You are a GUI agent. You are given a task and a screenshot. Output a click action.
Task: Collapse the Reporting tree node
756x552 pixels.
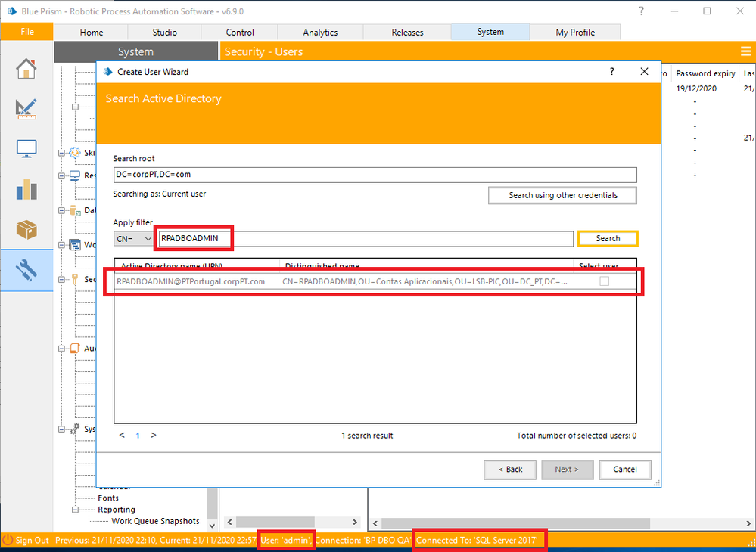[75, 510]
